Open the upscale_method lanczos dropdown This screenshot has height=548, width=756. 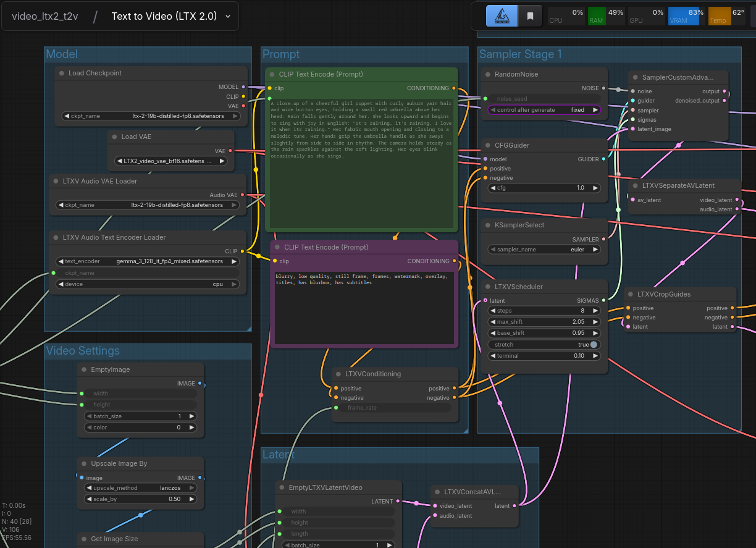[x=141, y=488]
